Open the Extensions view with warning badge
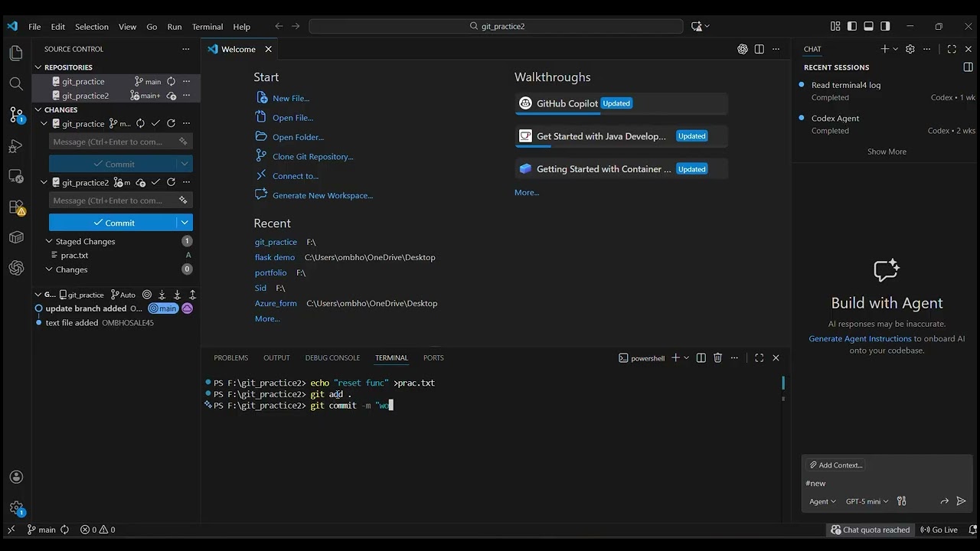980x551 pixels. pyautogui.click(x=16, y=207)
